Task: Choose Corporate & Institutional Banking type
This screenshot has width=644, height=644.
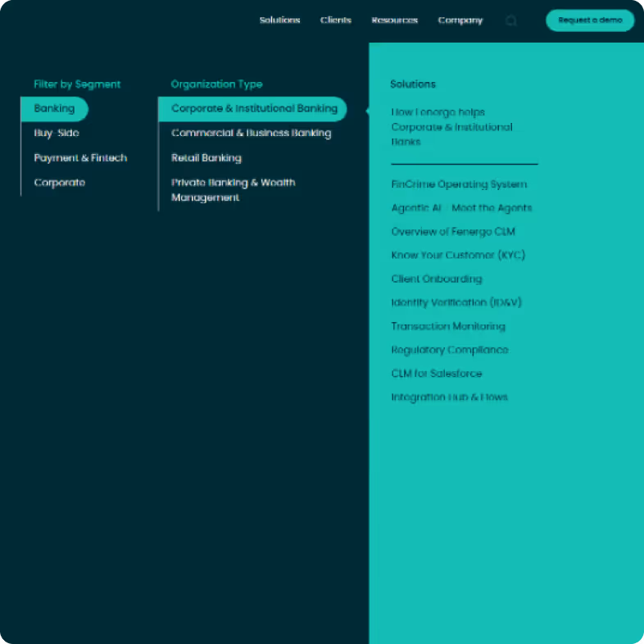Action: [x=252, y=109]
